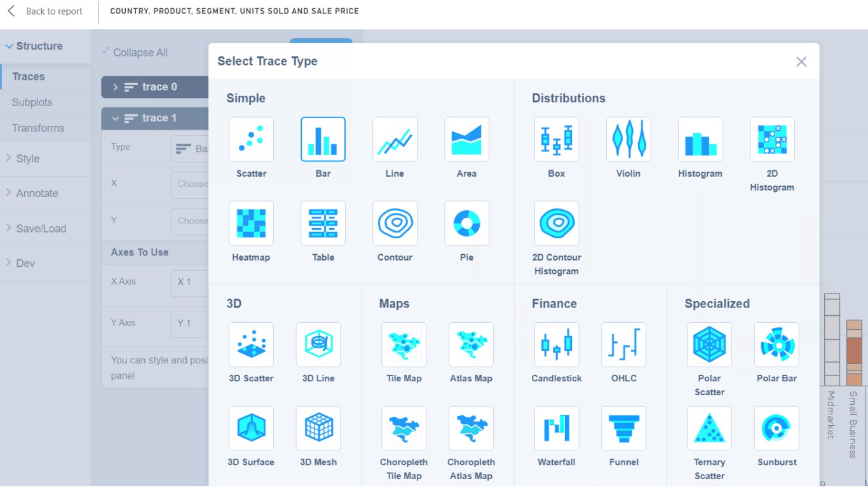Select the Atlas Map icon
This screenshot has width=868, height=488.
tap(471, 344)
